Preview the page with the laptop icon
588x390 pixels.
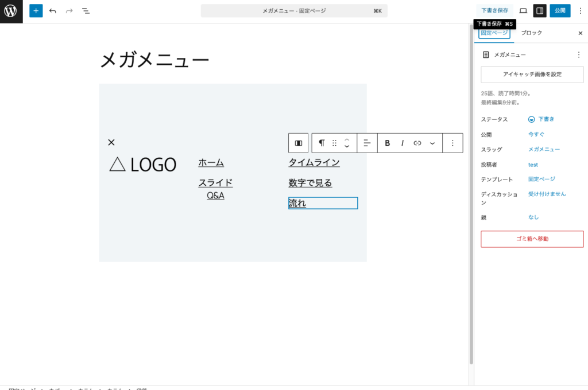[x=523, y=10]
